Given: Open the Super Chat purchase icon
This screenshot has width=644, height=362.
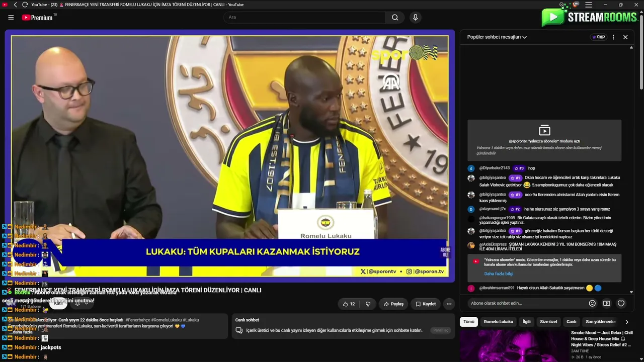Looking at the screenshot, I should [x=606, y=303].
